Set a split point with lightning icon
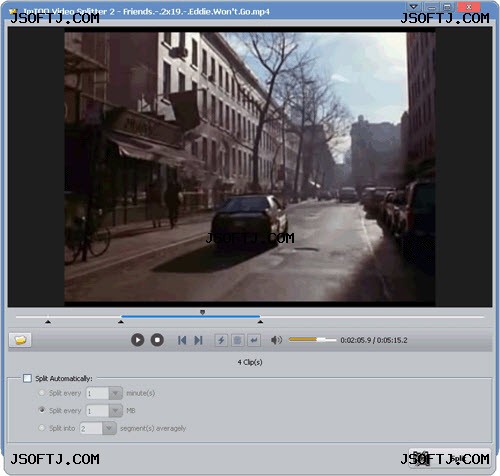The width and height of the screenshot is (500, 476). pyautogui.click(x=221, y=340)
